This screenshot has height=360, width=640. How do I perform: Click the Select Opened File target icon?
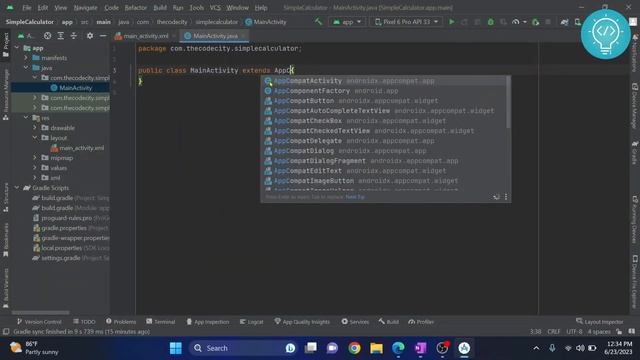(x=47, y=36)
